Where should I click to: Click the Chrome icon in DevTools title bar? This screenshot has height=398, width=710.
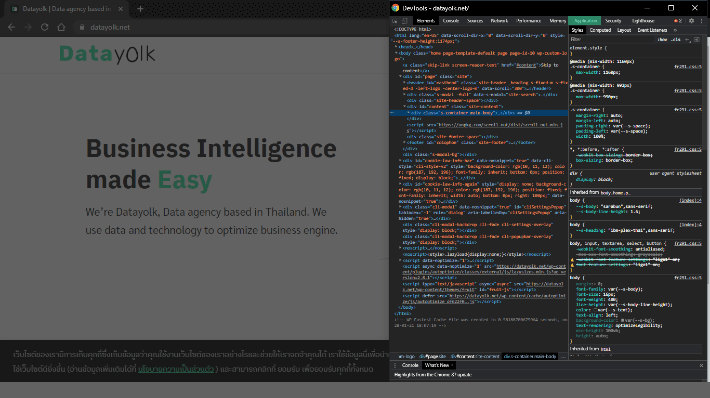[395, 8]
